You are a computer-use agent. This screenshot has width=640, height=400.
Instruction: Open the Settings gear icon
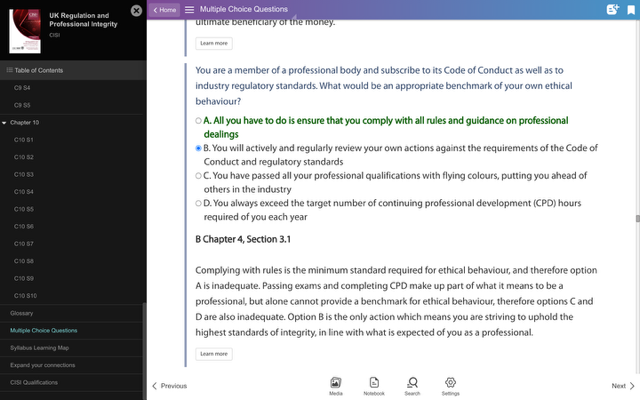[451, 384]
